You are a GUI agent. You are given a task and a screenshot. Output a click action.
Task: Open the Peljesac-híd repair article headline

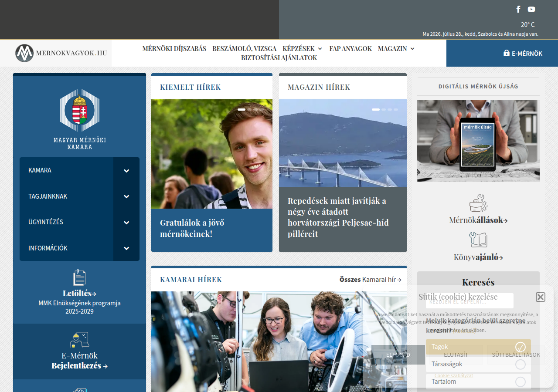tap(338, 217)
